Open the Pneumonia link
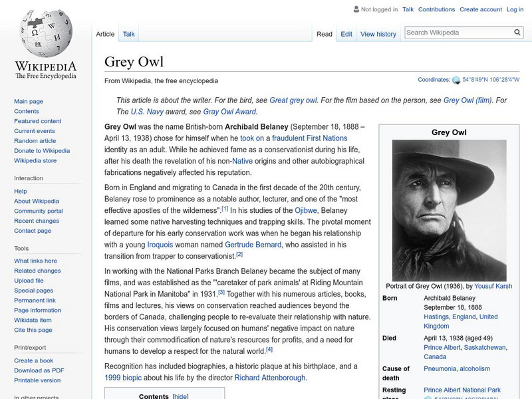The image size is (532, 399). (440, 368)
